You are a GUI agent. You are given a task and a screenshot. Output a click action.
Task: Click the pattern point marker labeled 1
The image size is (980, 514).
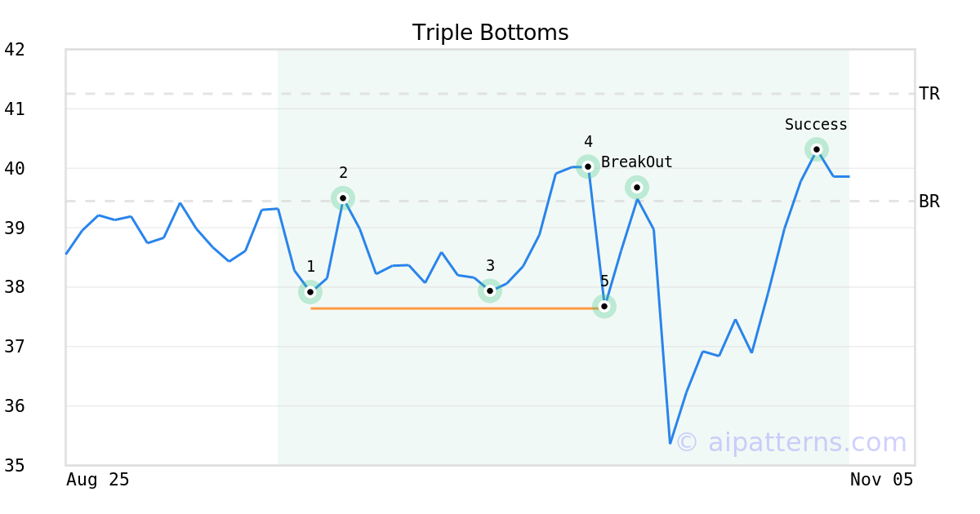[x=310, y=291]
